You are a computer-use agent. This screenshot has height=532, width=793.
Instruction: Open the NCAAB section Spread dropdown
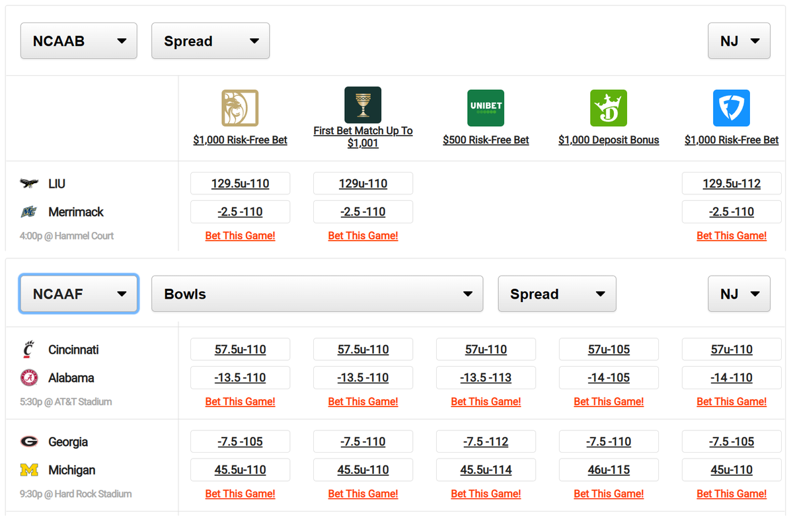[x=211, y=41]
